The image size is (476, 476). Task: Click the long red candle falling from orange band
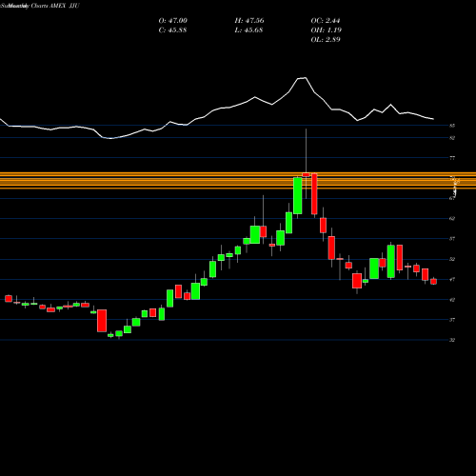(314, 194)
